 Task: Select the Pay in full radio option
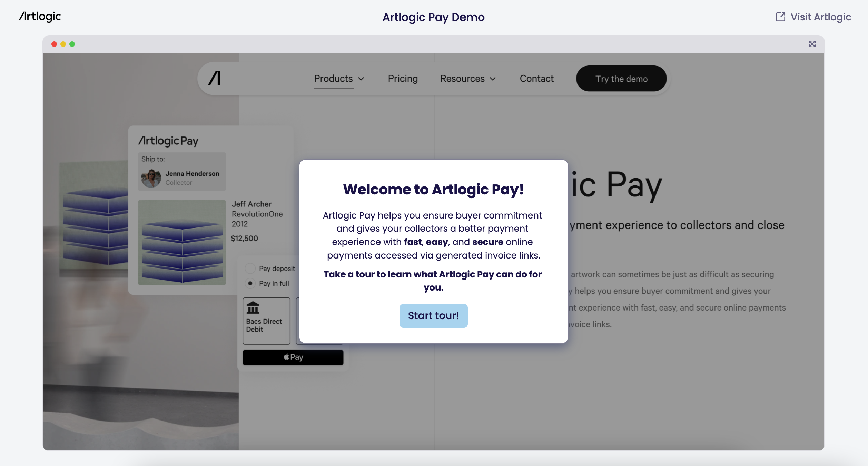pos(250,283)
